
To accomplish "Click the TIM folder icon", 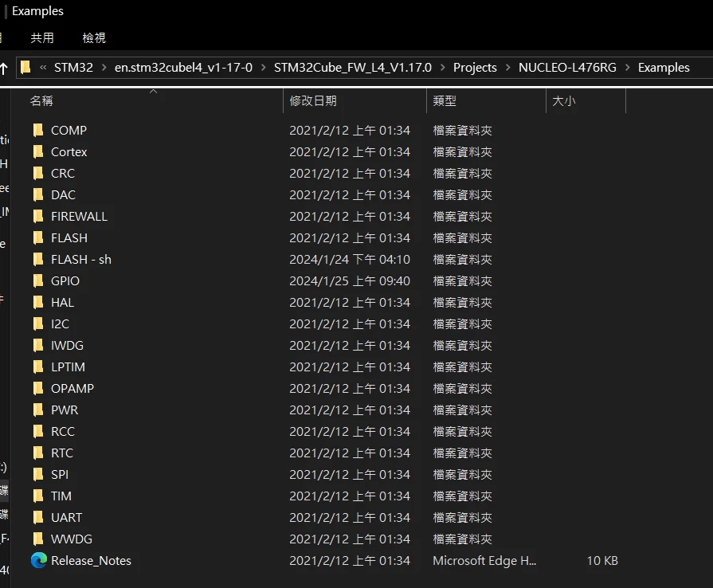I will (x=38, y=496).
